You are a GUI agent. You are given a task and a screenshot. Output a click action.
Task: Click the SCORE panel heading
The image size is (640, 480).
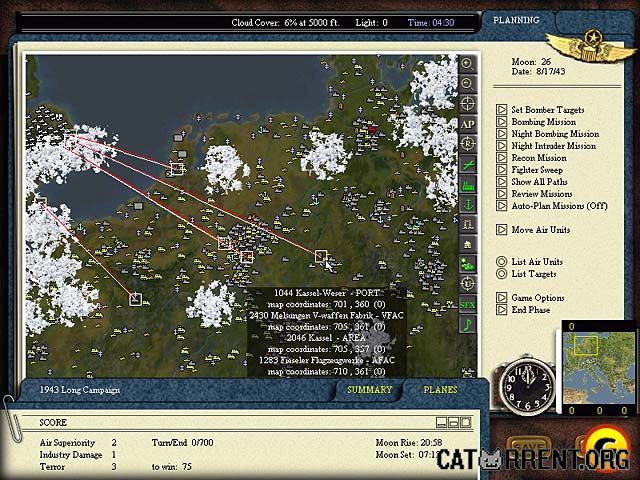point(53,422)
